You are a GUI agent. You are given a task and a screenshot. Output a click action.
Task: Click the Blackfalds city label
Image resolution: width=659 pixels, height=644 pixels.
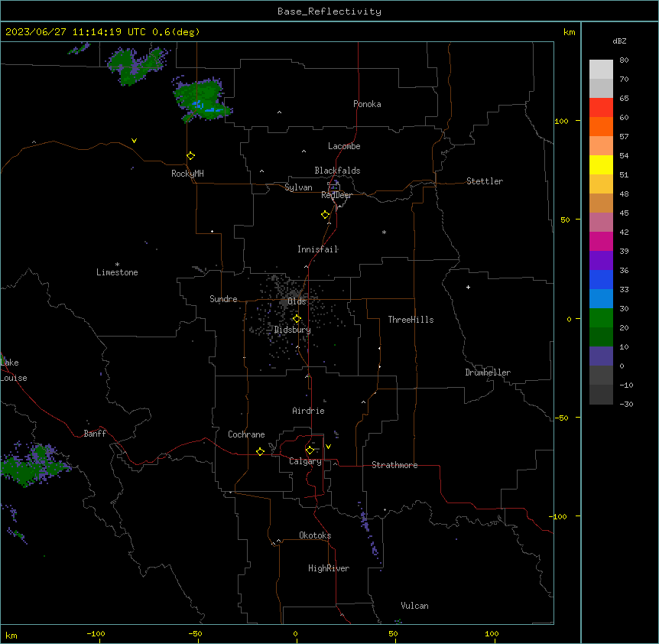(x=337, y=171)
